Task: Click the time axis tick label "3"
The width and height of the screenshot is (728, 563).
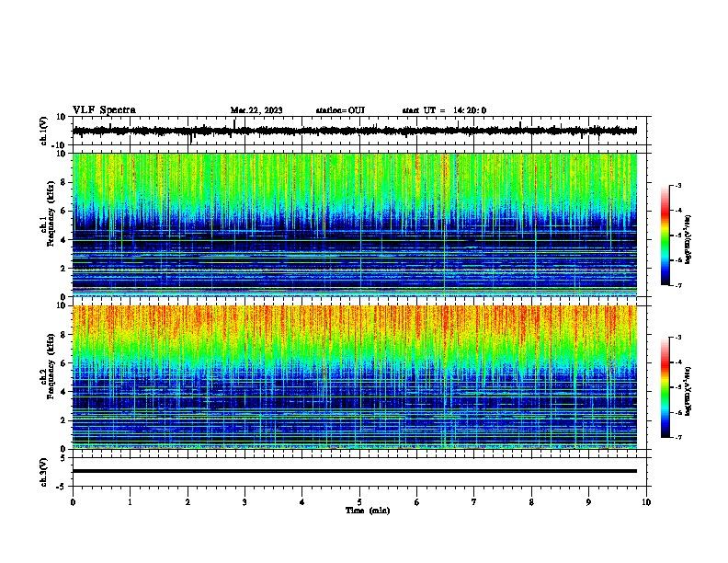Action: pyautogui.click(x=245, y=502)
